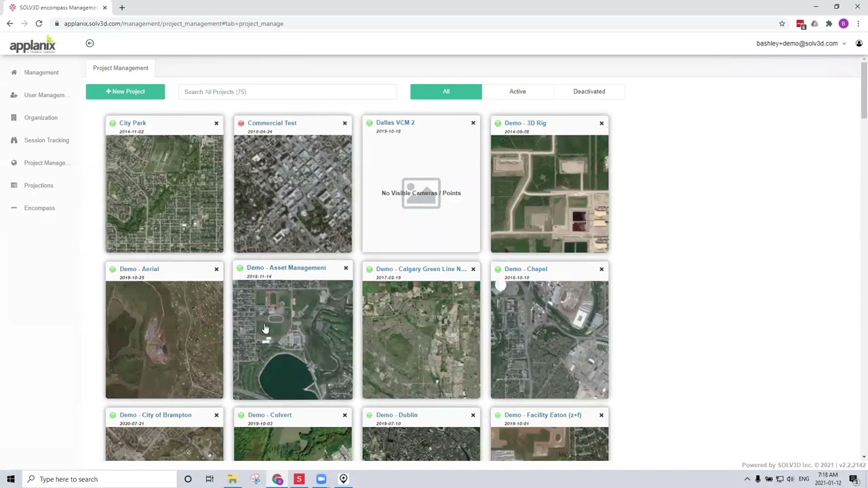Viewport: 868px width, 488px height.
Task: Remove the Demo - Chapel project card
Action: click(601, 269)
